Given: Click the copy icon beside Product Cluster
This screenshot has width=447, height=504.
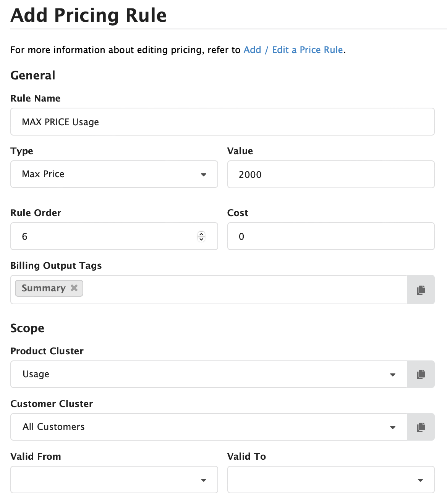Looking at the screenshot, I should pos(421,374).
